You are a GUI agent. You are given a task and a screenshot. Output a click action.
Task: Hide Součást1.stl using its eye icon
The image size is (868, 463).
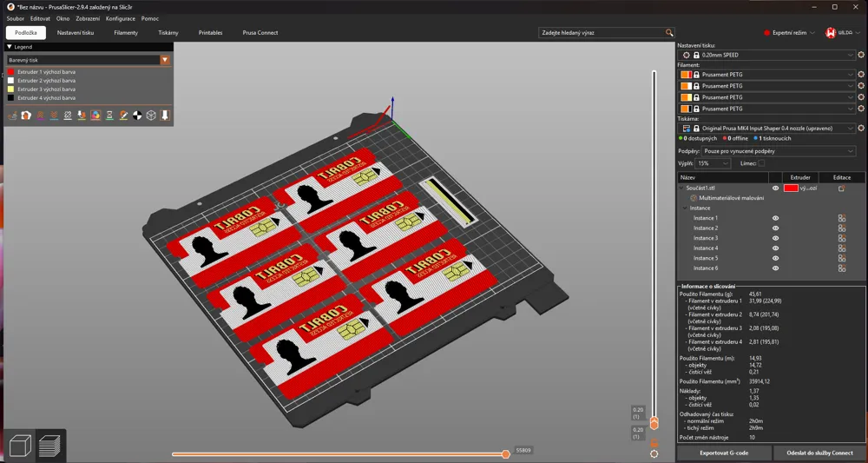tap(775, 189)
